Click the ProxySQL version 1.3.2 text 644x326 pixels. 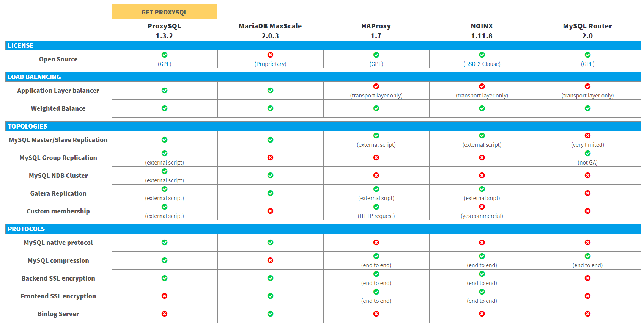164,36
